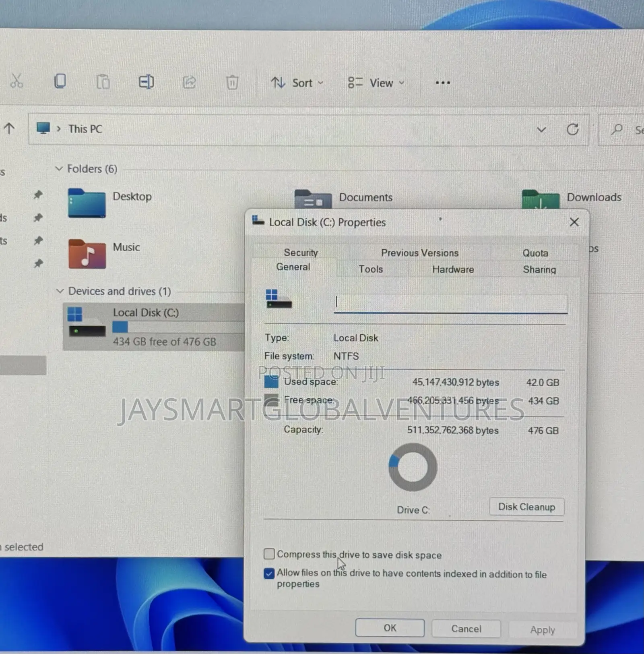Close the Local Disk Properties dialog

pyautogui.click(x=574, y=222)
